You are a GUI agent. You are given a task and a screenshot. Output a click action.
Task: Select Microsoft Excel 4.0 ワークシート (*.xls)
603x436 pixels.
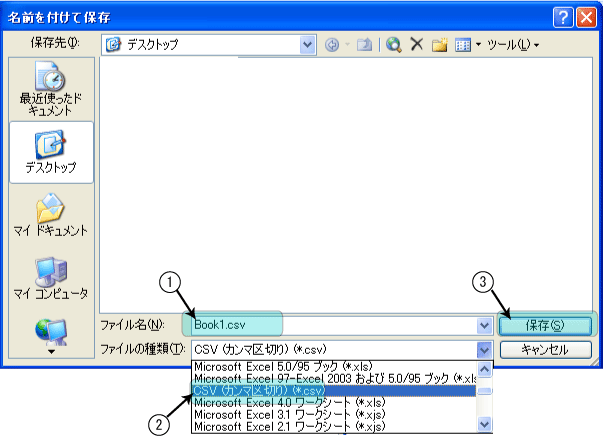334,403
